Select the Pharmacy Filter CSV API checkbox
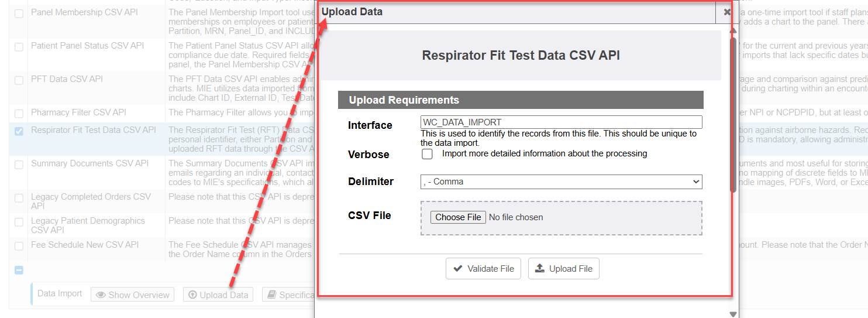The width and height of the screenshot is (868, 318). pyautogui.click(x=19, y=113)
